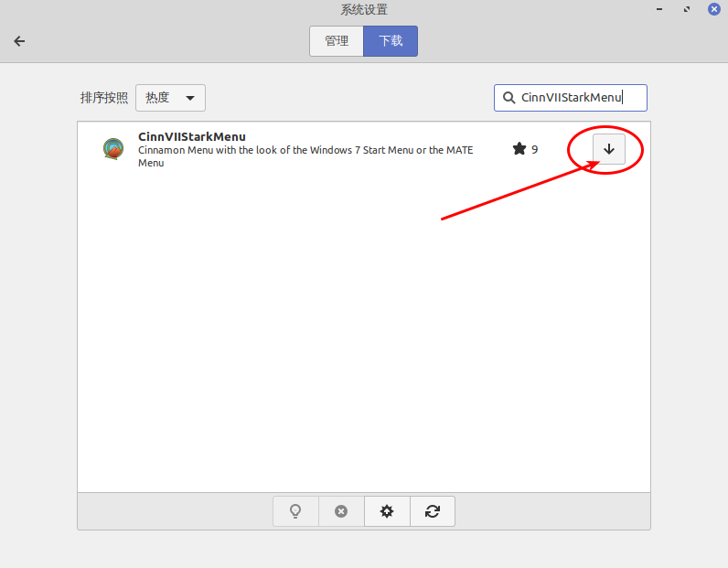
Task: Close the 系统设置 window
Action: pos(714,9)
